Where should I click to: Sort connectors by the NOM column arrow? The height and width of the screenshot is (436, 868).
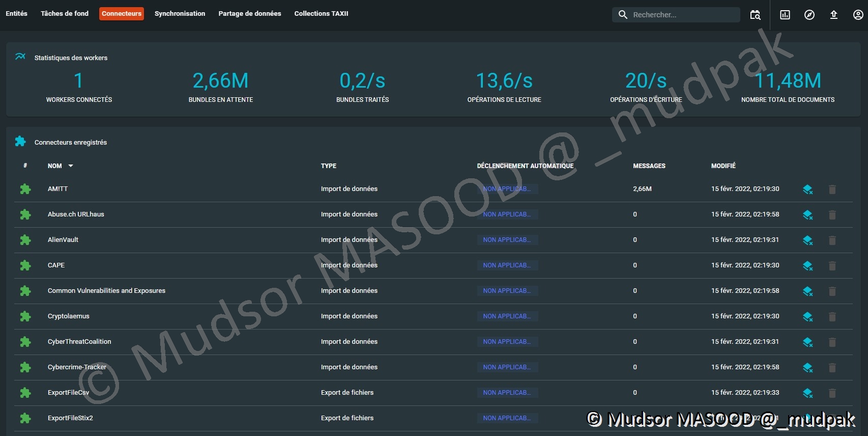[71, 166]
